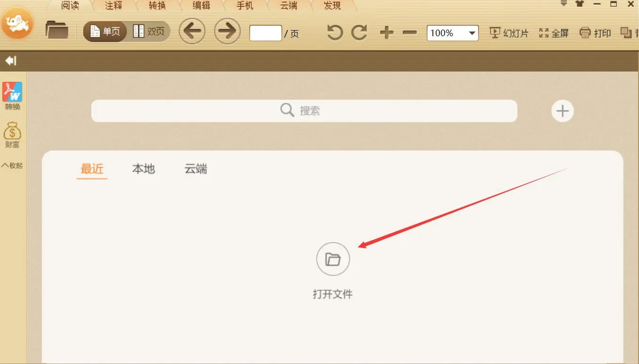The height and width of the screenshot is (364, 639).
Task: Open the PDF 转换 sidebar tool
Action: coord(13,96)
